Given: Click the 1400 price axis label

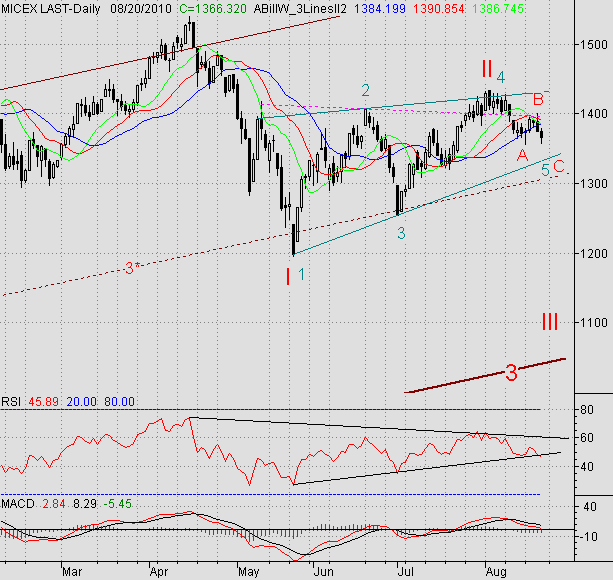Looking at the screenshot, I should pyautogui.click(x=593, y=114).
